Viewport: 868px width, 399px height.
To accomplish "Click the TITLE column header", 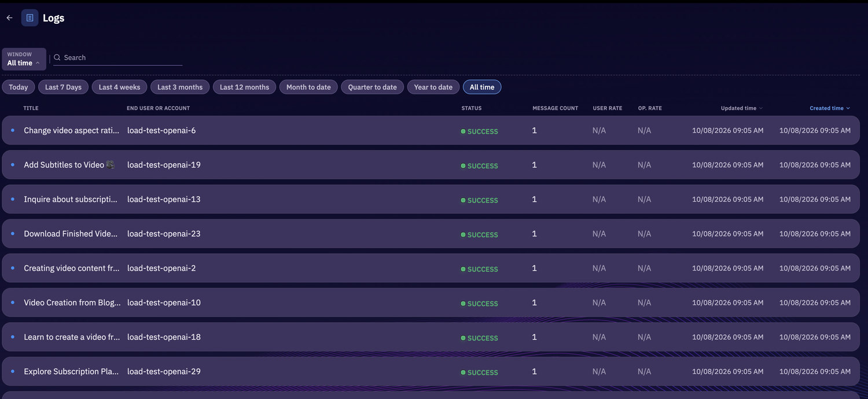I will (31, 108).
